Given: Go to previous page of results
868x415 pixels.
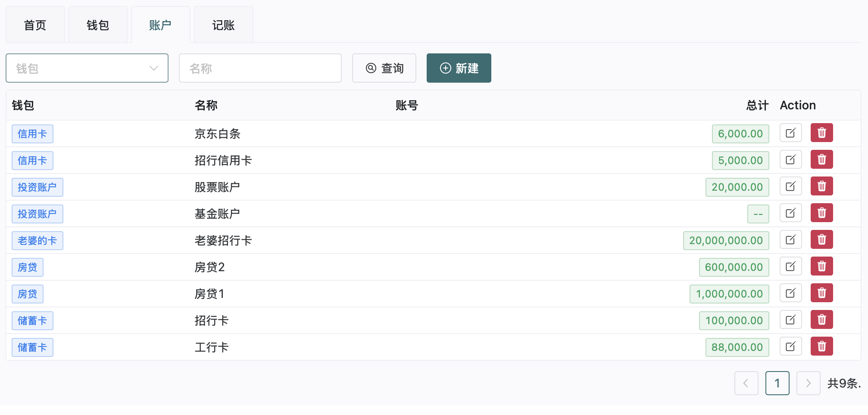Looking at the screenshot, I should coord(746,383).
